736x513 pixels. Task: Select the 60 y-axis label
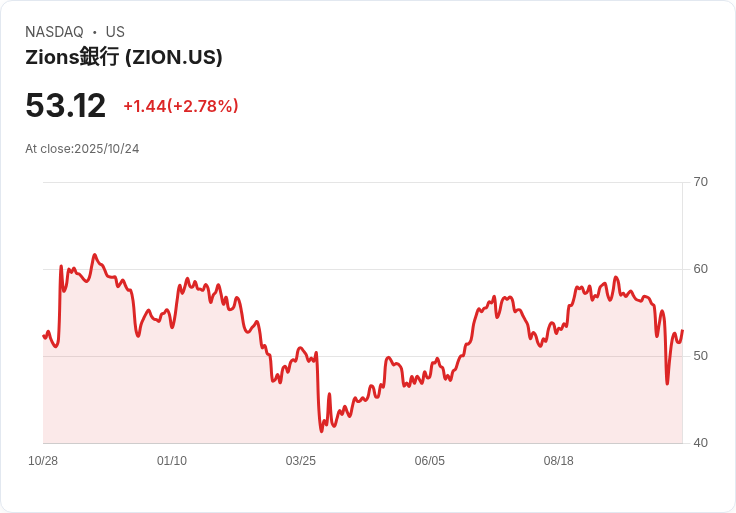[700, 269]
